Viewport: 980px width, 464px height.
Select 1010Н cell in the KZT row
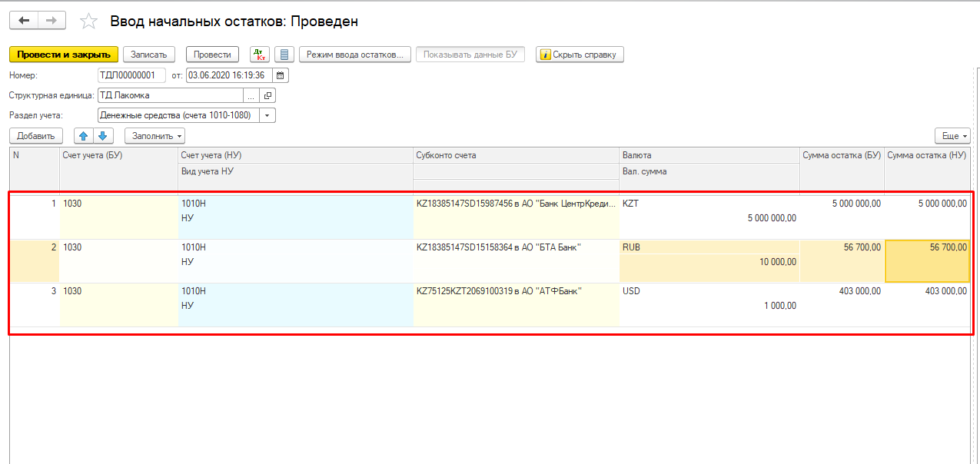click(295, 204)
